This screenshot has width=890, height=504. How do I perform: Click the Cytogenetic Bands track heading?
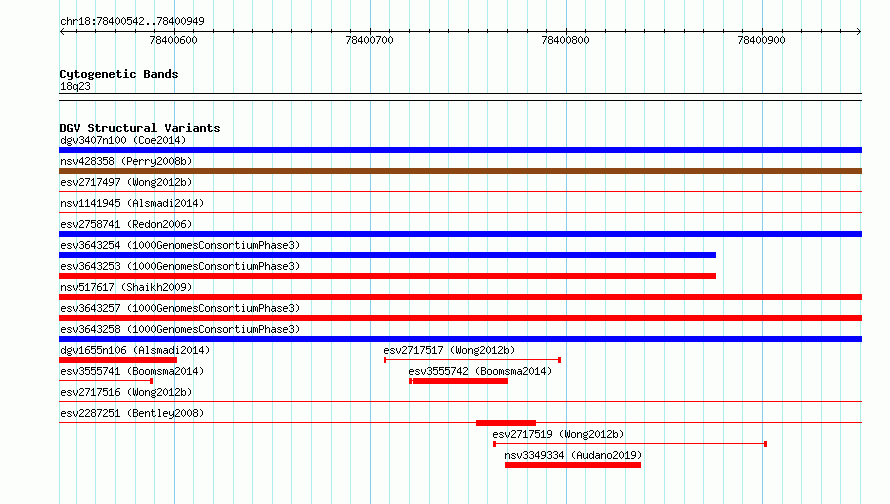(x=119, y=74)
